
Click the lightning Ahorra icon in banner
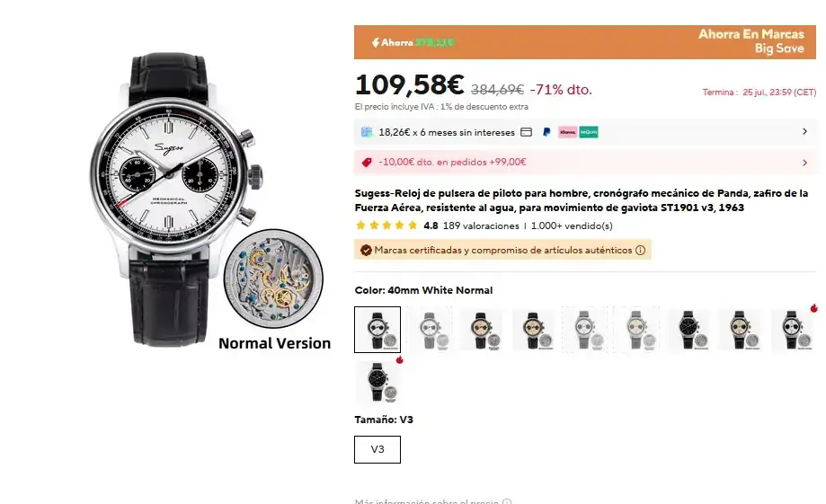pos(375,42)
